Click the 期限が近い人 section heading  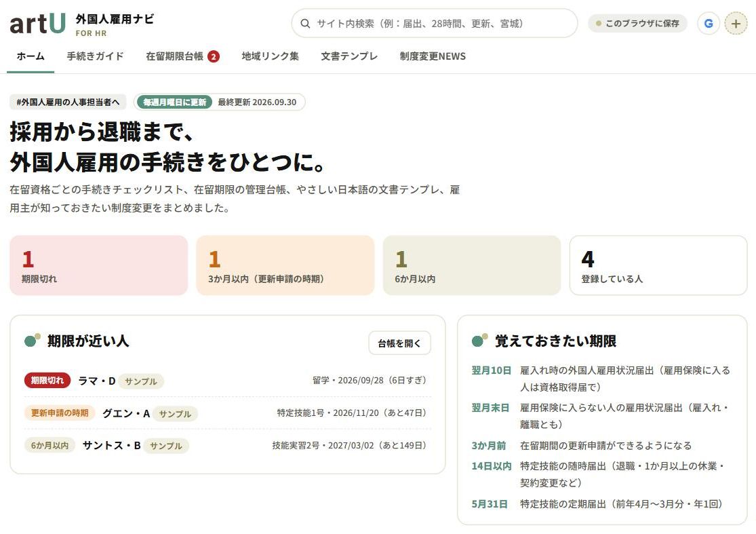(x=88, y=341)
